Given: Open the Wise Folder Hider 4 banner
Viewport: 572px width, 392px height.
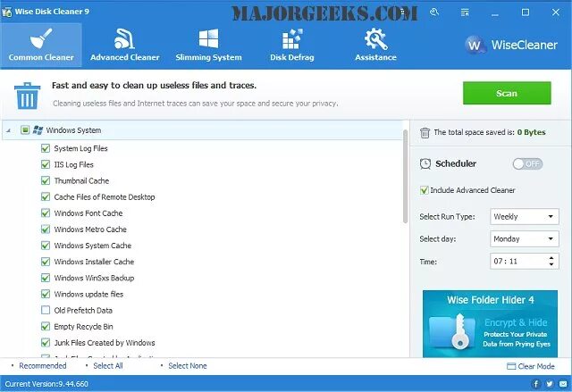Looking at the screenshot, I should [x=490, y=323].
